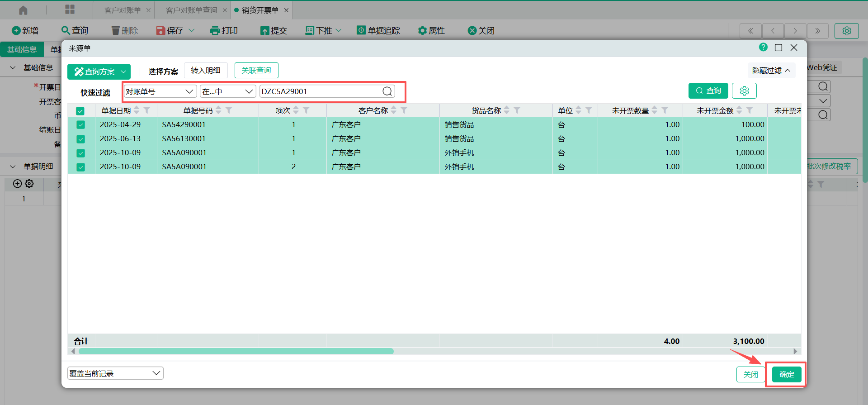The image size is (868, 405).
Task: Open the 在...中 condition dropdown
Action: click(228, 91)
